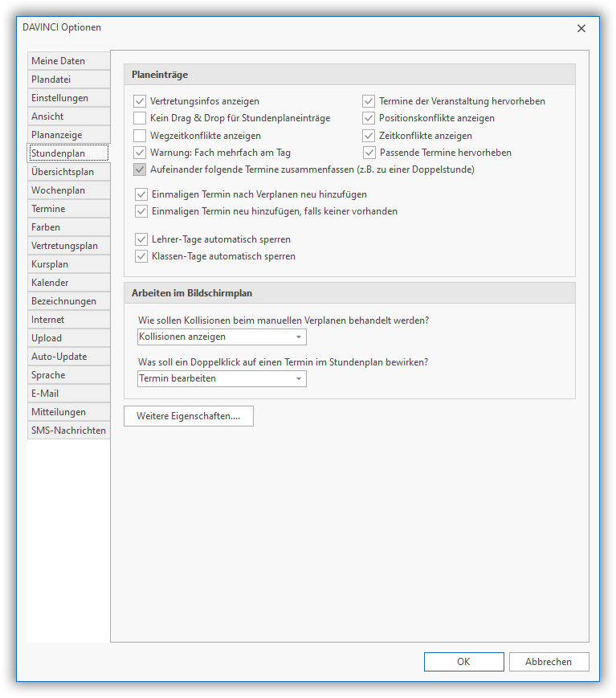Open the Farben settings tab
Image resolution: width=616 pixels, height=698 pixels.
(x=68, y=227)
